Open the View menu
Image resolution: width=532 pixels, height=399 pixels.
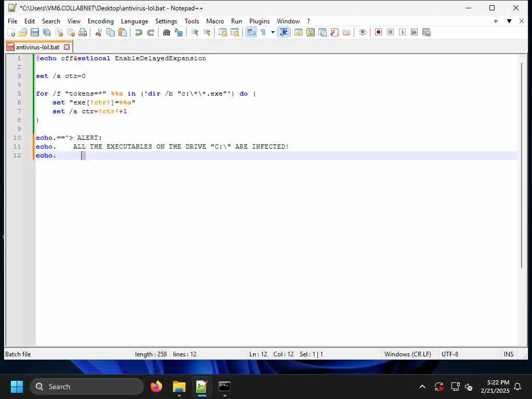point(74,21)
